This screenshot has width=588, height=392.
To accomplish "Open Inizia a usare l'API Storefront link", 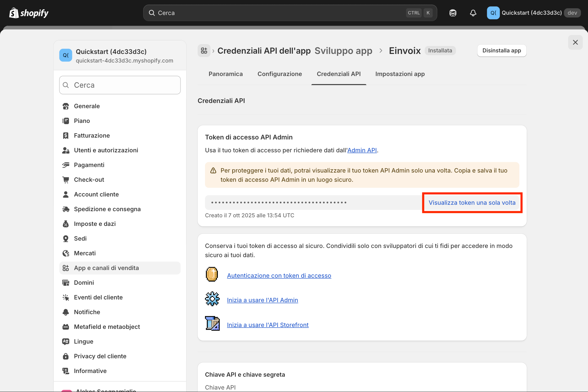I will (267, 325).
